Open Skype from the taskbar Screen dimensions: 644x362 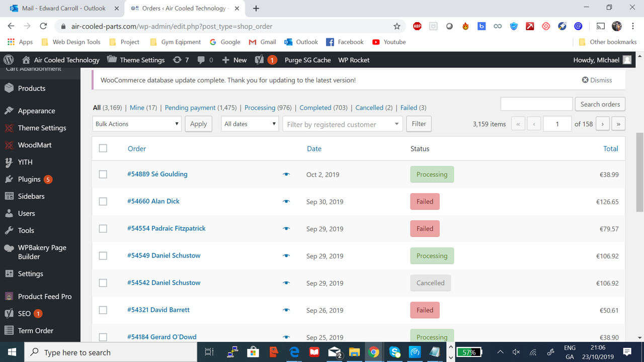click(394, 352)
